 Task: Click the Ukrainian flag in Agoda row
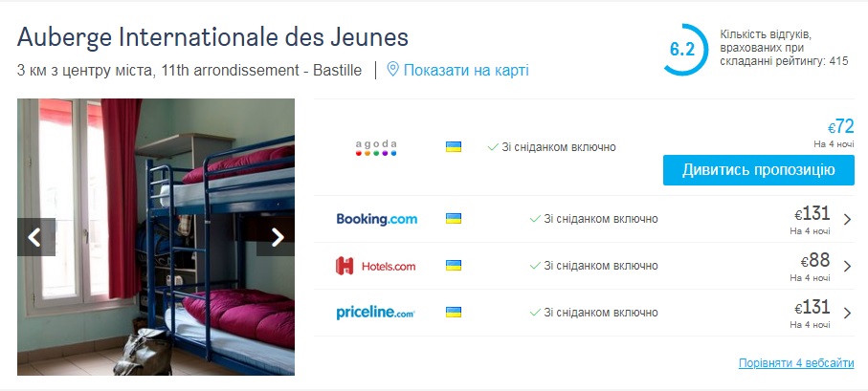tap(454, 147)
